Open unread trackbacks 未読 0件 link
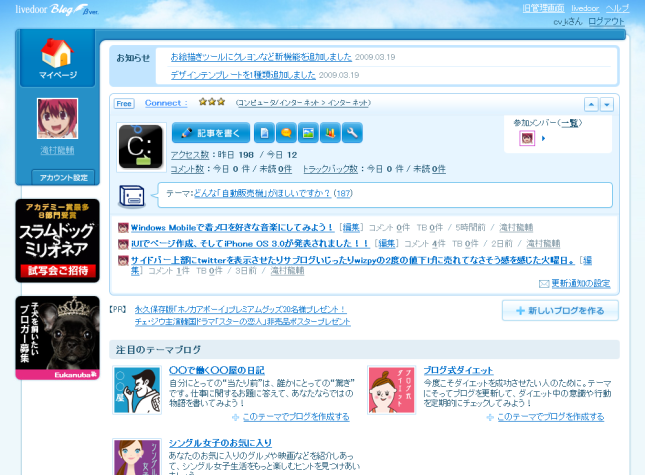Viewport: 645px width, 475px height. point(439,169)
